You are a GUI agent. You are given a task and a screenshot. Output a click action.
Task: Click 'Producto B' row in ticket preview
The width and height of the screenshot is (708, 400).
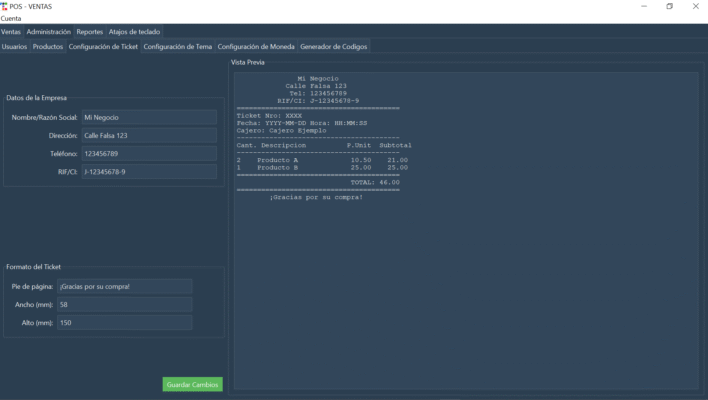coord(322,167)
